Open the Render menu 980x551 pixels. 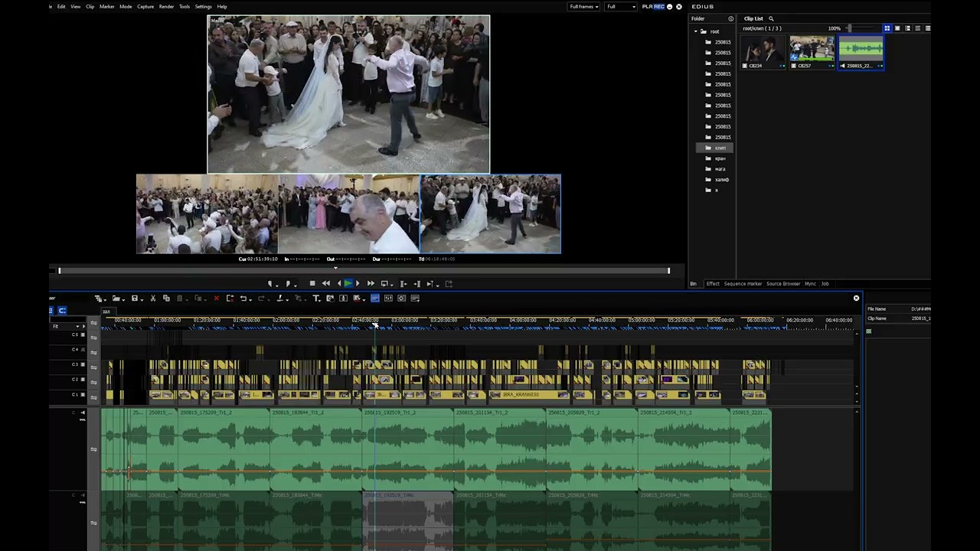pos(166,7)
